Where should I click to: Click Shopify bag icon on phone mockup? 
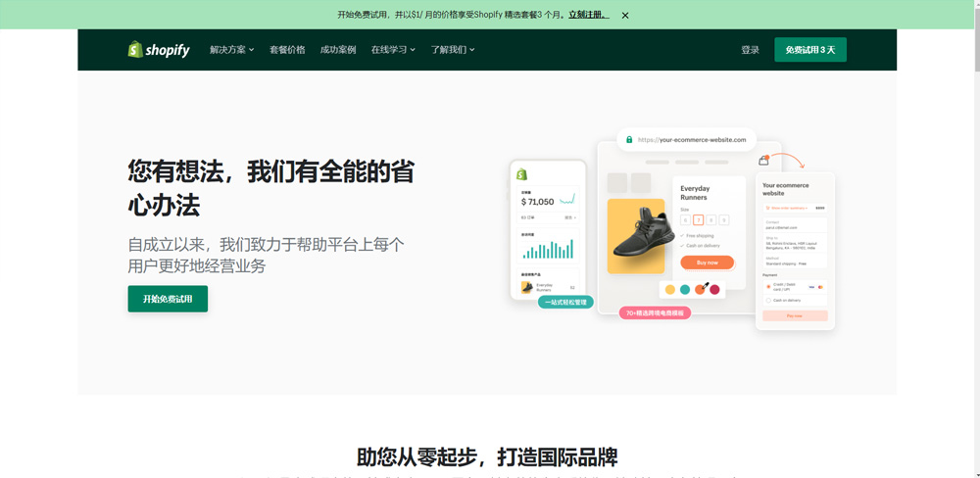click(522, 174)
